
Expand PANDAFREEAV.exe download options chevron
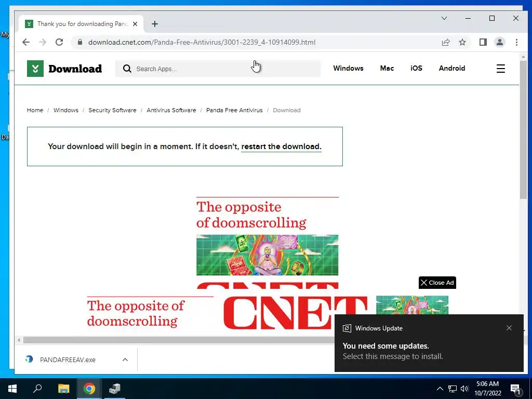(125, 360)
